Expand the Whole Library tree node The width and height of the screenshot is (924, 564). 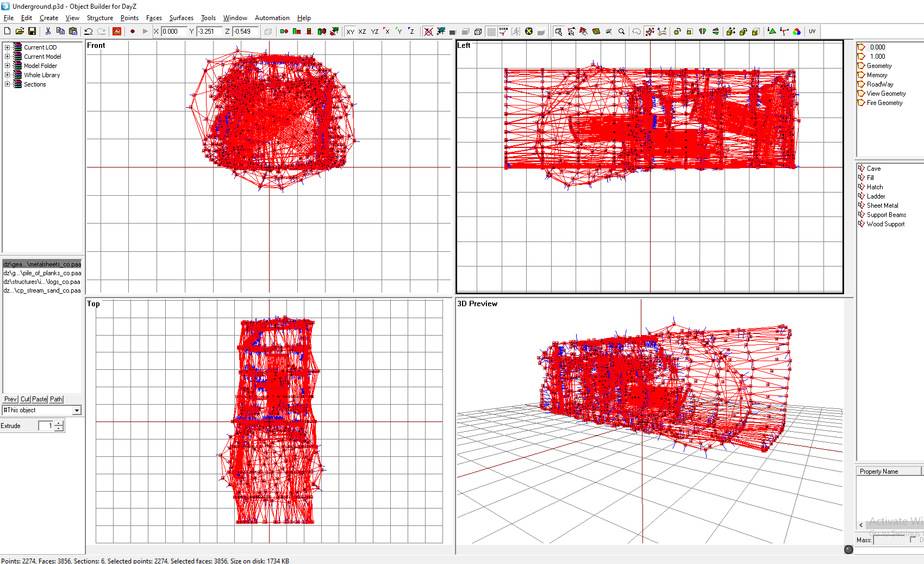(x=7, y=75)
